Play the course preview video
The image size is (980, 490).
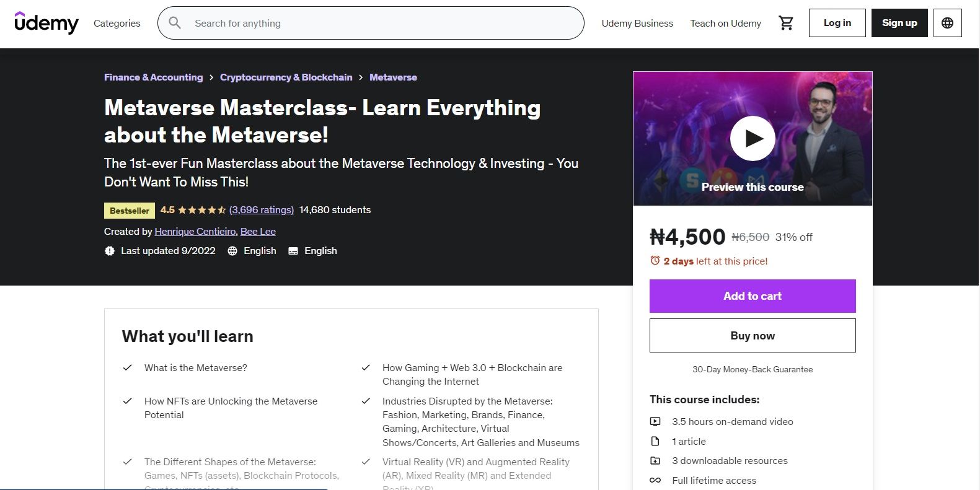pos(752,138)
